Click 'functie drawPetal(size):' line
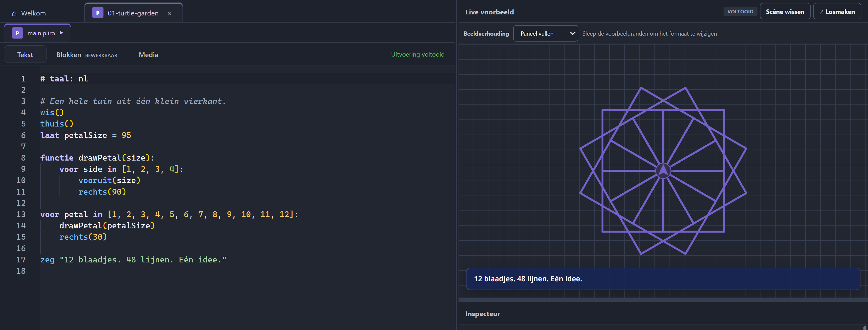This screenshot has width=868, height=330. click(97, 158)
